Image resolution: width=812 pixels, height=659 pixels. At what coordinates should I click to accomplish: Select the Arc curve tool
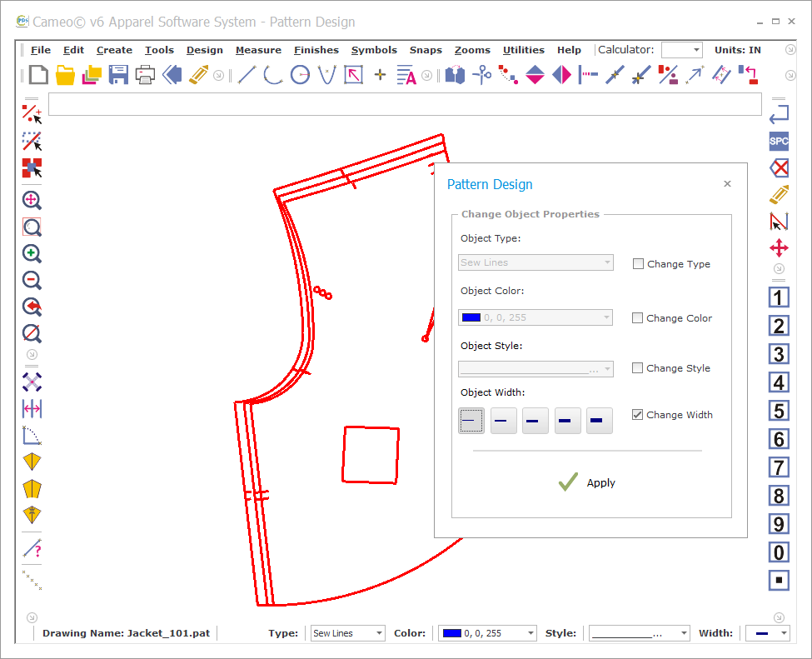click(x=273, y=75)
